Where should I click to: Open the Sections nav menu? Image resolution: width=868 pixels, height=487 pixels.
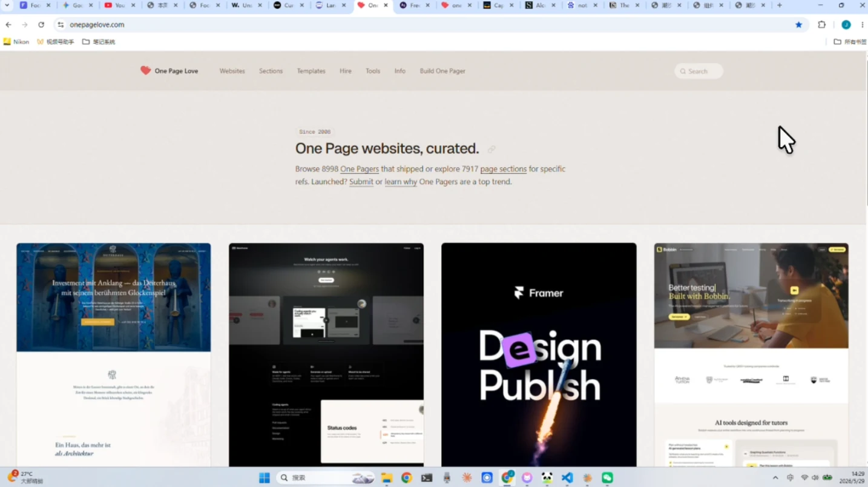click(x=271, y=71)
